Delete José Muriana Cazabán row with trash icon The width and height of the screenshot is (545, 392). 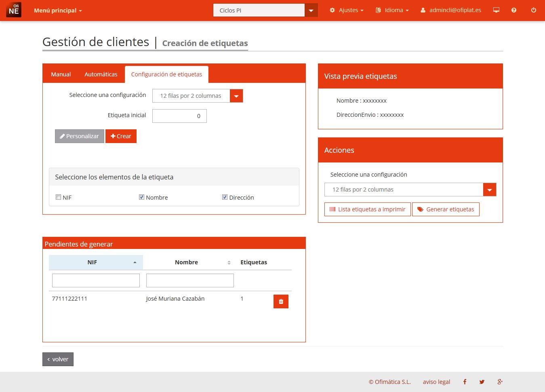click(x=281, y=301)
